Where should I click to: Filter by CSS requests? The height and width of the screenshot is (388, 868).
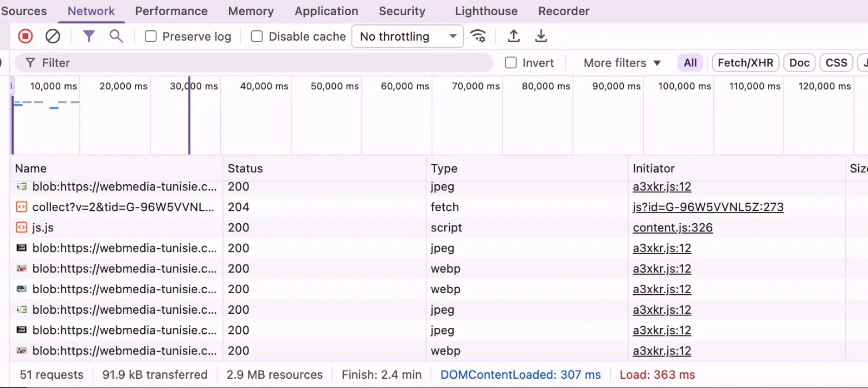(x=837, y=63)
